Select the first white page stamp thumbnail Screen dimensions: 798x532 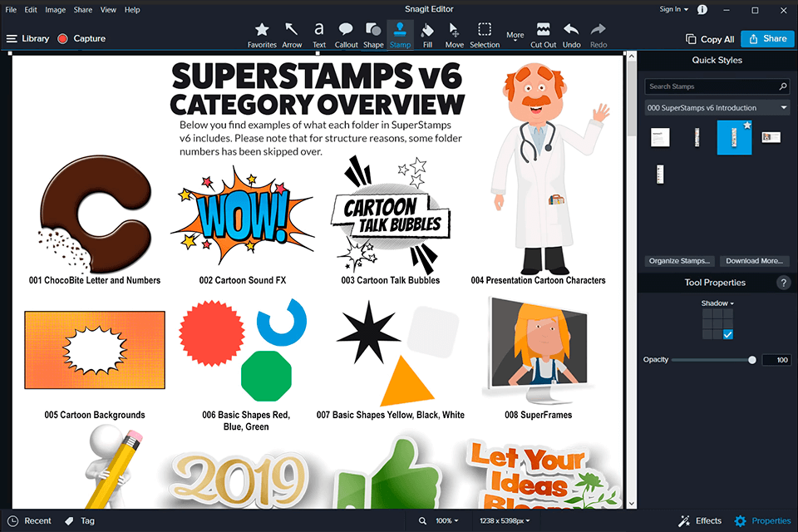[x=660, y=137]
